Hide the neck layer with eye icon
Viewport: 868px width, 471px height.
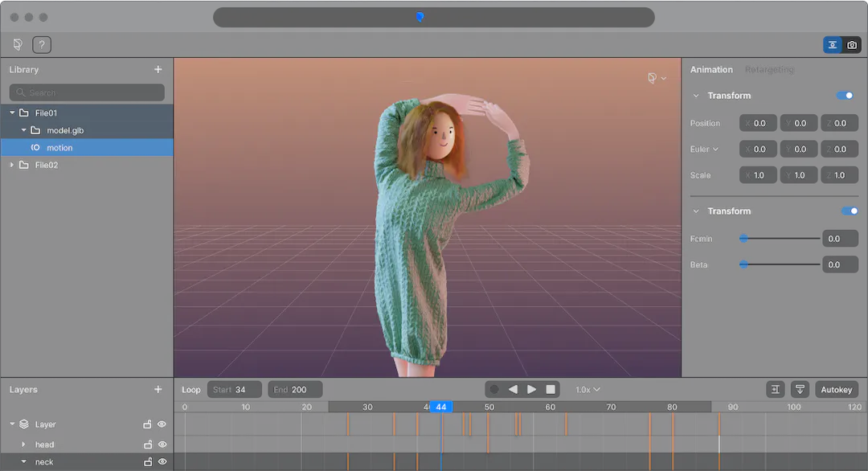162,462
